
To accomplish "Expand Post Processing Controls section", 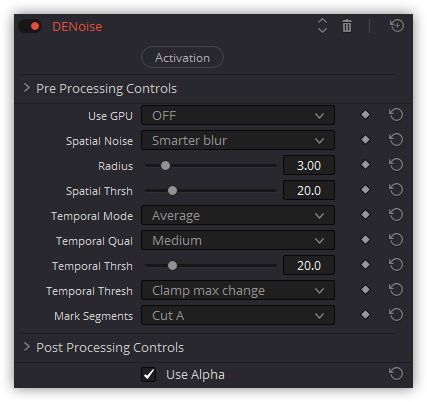I will [103, 348].
